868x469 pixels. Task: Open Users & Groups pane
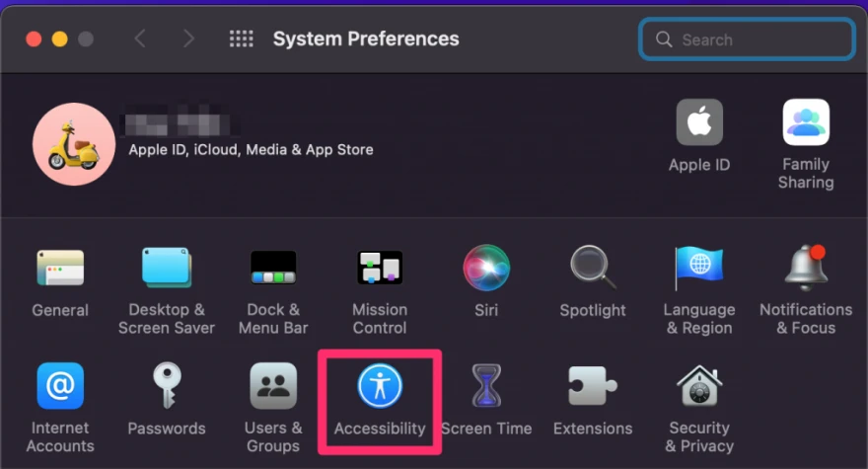coord(273,387)
